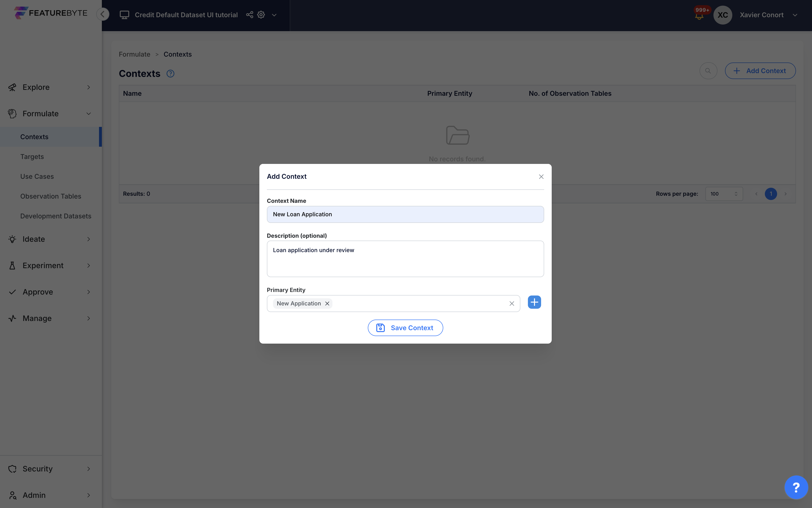
Task: Click the XC avatar circle
Action: 723,15
